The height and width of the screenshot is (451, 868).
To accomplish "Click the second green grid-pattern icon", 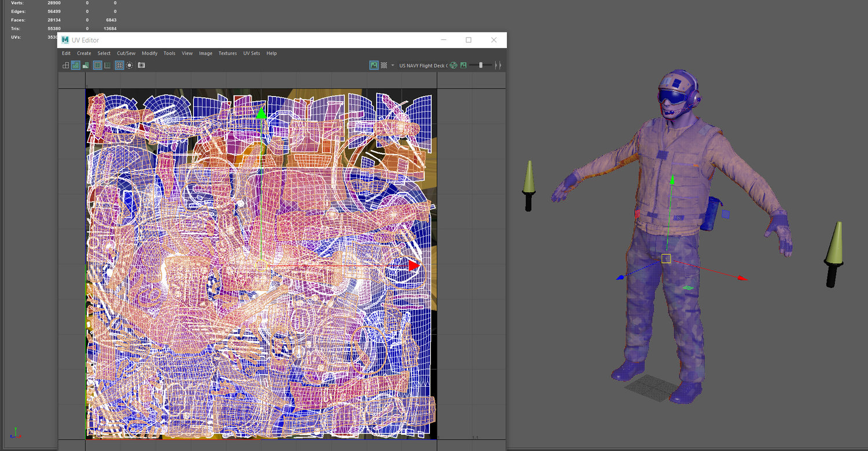I will click(107, 65).
